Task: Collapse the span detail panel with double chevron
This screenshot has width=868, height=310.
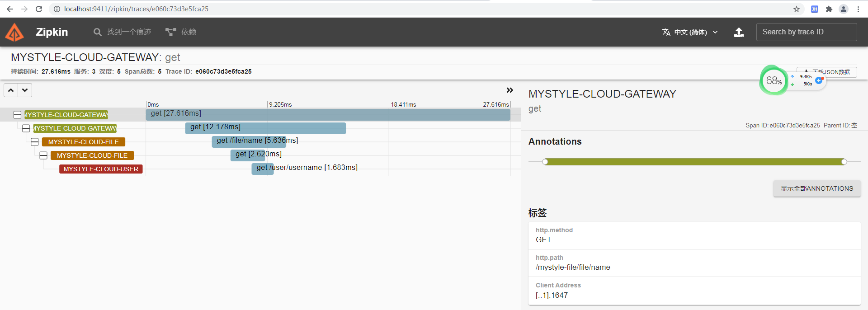Action: coord(509,90)
